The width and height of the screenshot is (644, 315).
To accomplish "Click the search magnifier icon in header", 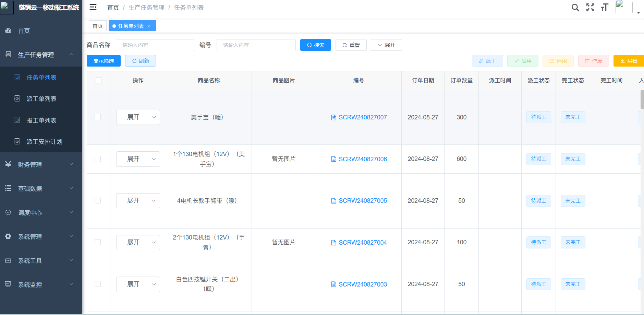I will point(575,8).
